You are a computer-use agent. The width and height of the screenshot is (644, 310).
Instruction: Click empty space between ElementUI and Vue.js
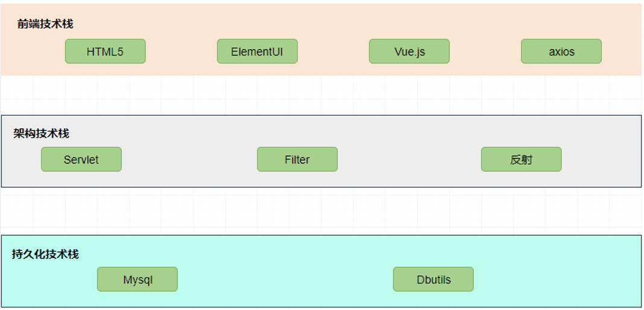pos(333,51)
